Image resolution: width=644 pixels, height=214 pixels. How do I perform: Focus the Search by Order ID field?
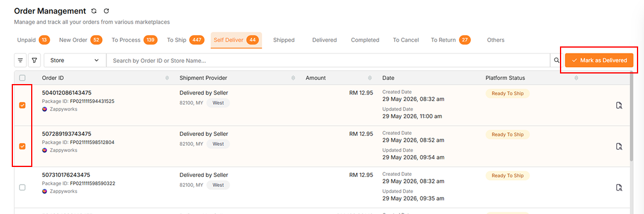tap(328, 61)
